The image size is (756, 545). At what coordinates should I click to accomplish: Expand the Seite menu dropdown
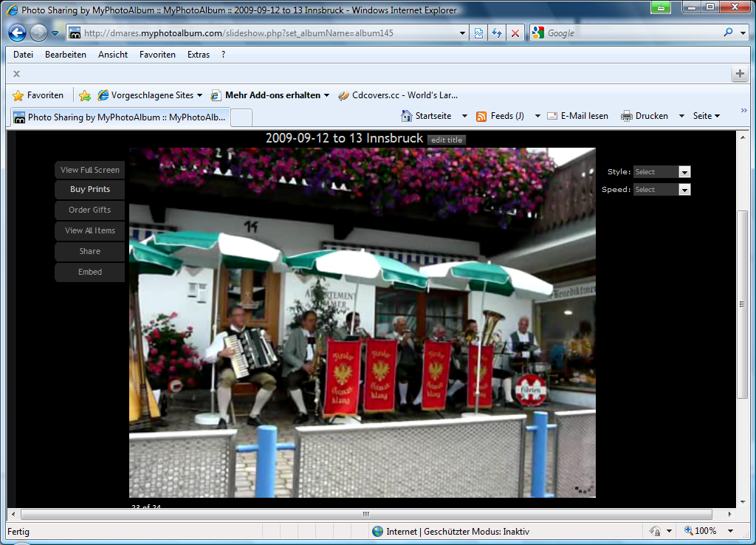click(707, 116)
